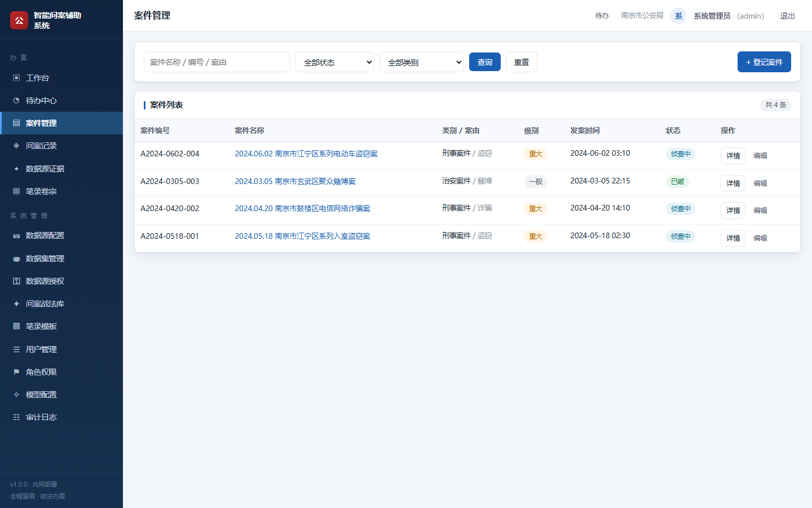Click 编辑 for case A2024-0602-004

coord(760,156)
